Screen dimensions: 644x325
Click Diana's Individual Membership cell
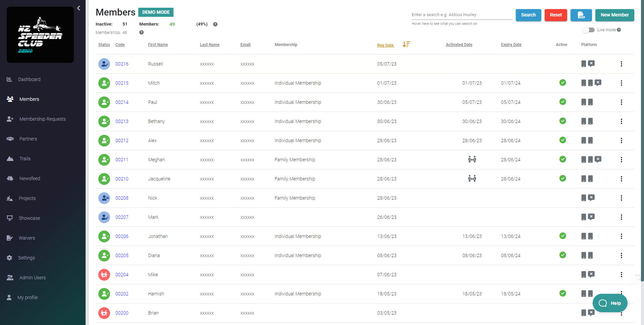tap(298, 255)
